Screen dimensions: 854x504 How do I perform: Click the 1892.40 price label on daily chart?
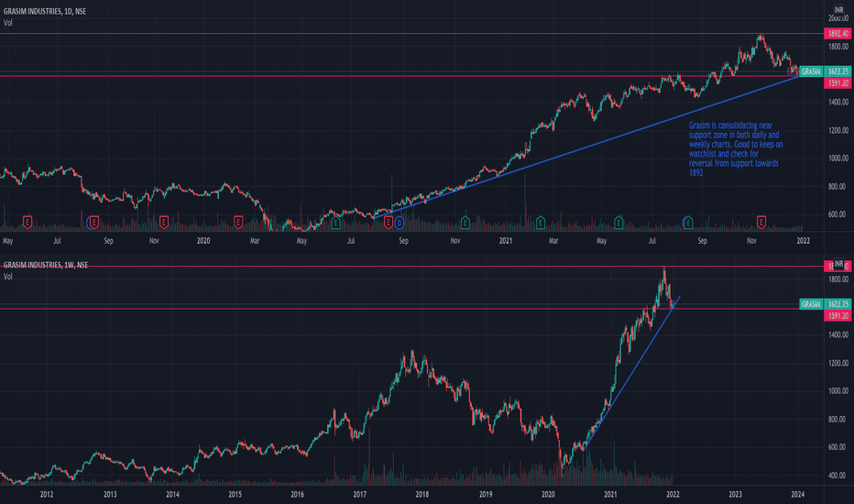838,34
